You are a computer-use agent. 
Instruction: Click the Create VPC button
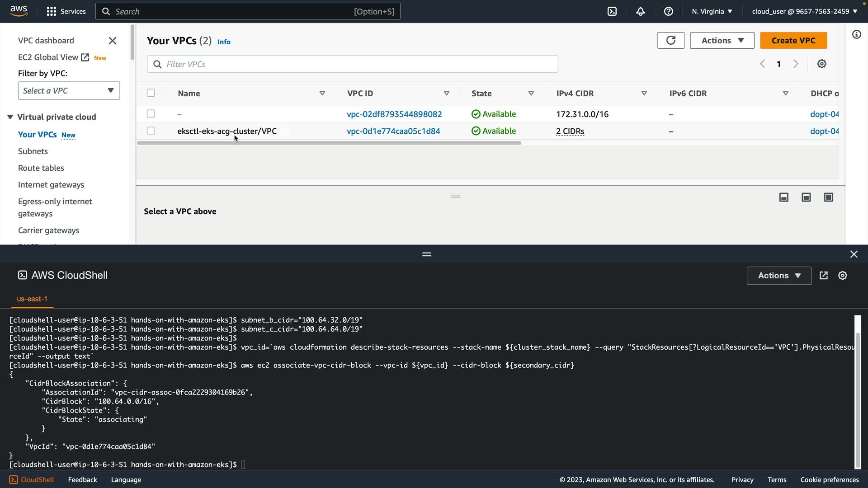(793, 40)
